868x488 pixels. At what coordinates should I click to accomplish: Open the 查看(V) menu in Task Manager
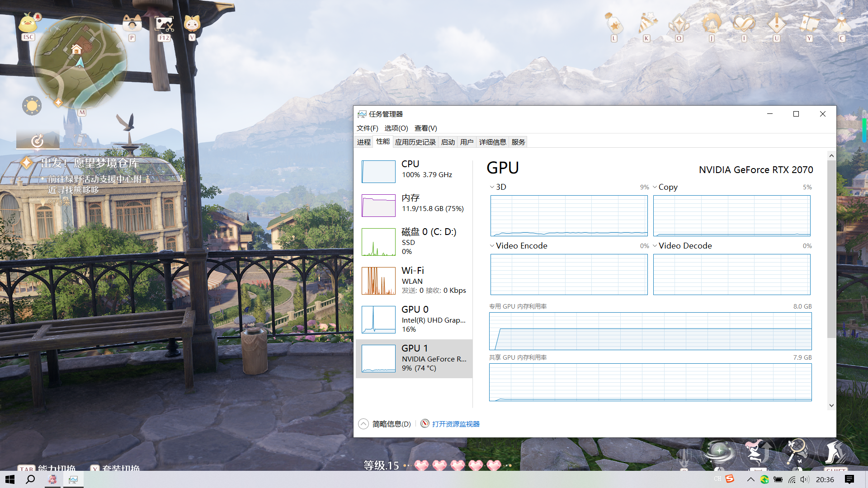425,128
